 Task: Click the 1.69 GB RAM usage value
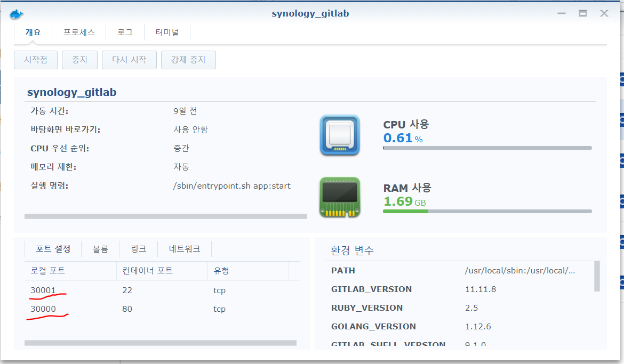(x=404, y=201)
